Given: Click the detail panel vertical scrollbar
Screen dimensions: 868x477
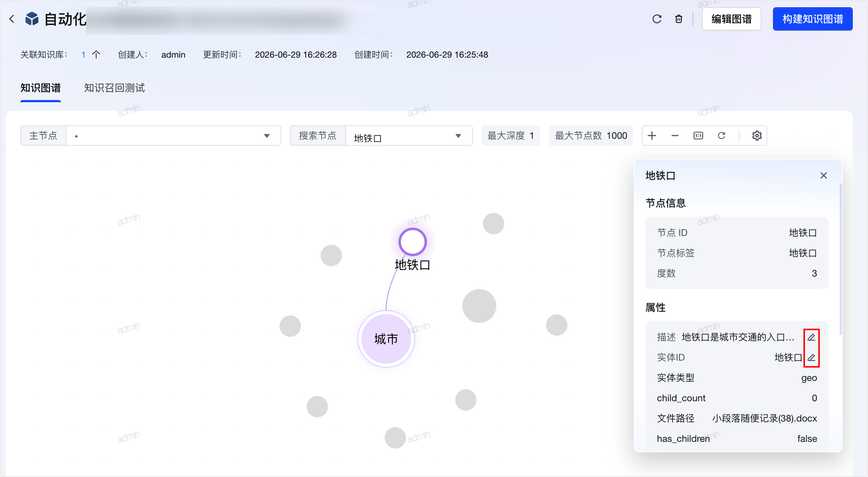Looking at the screenshot, I should pyautogui.click(x=840, y=259).
